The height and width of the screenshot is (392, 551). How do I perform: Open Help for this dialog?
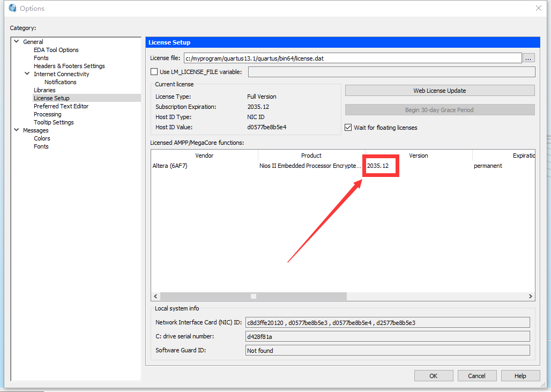tap(520, 376)
